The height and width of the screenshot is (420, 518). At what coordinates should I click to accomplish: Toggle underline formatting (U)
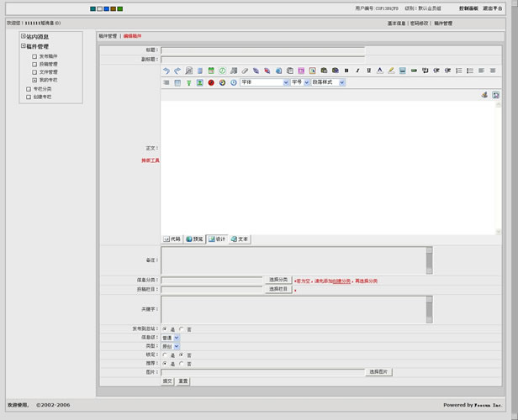click(x=368, y=71)
